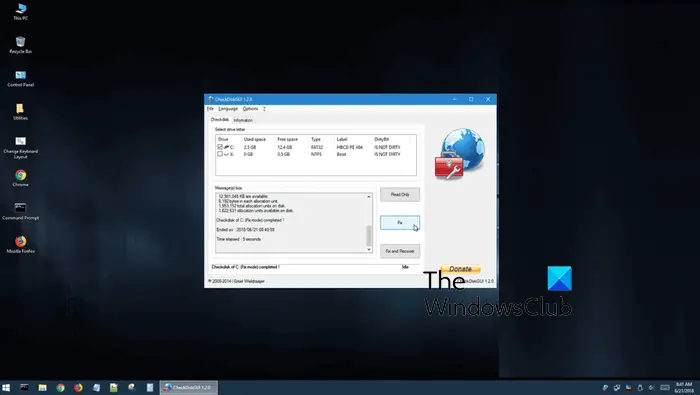
Task: Click the Read Only button
Action: 400,195
